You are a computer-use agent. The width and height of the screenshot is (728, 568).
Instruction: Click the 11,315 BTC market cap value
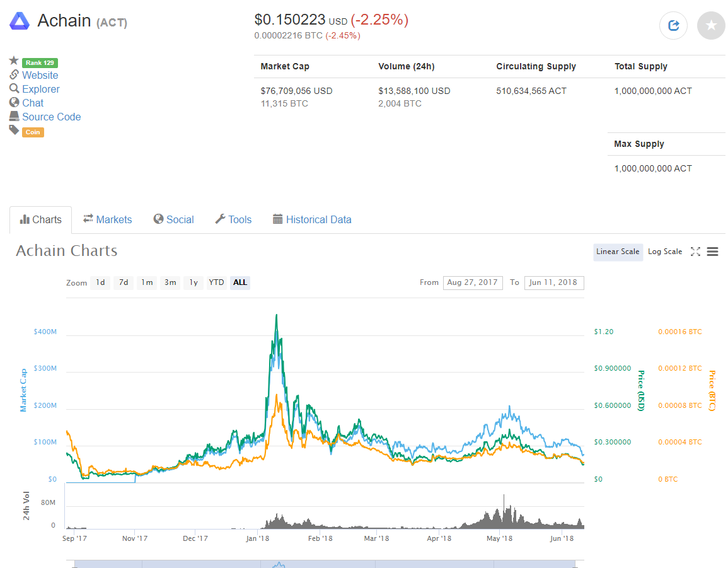tap(284, 103)
